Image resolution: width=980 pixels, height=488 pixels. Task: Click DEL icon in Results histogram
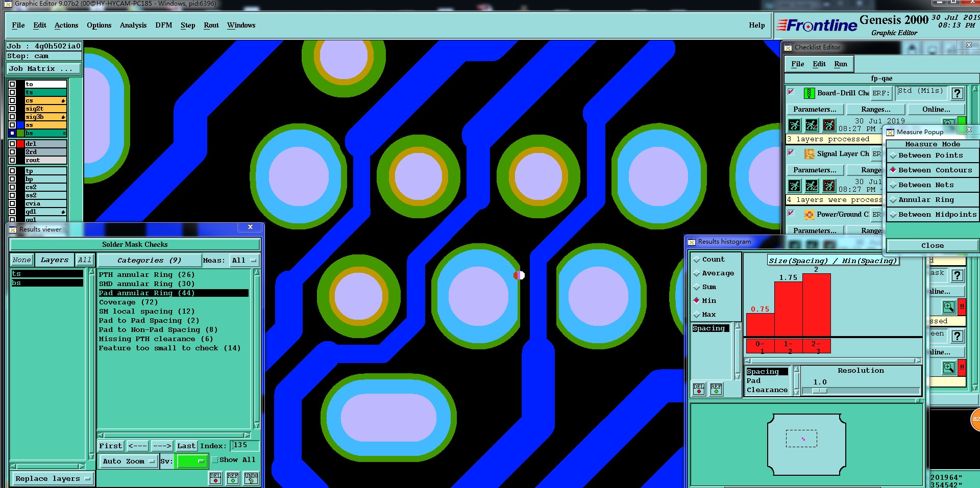(x=699, y=389)
